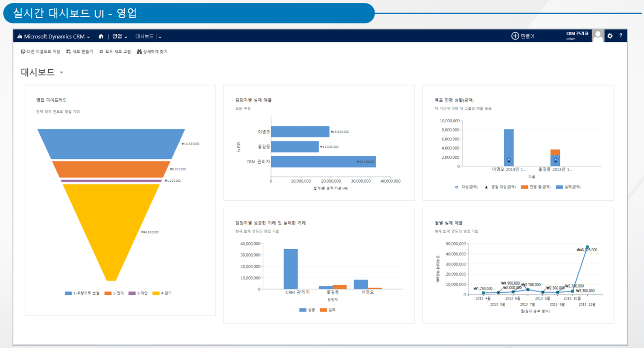Select the orange funnel segment
The width and height of the screenshot is (644, 348).
[111, 170]
